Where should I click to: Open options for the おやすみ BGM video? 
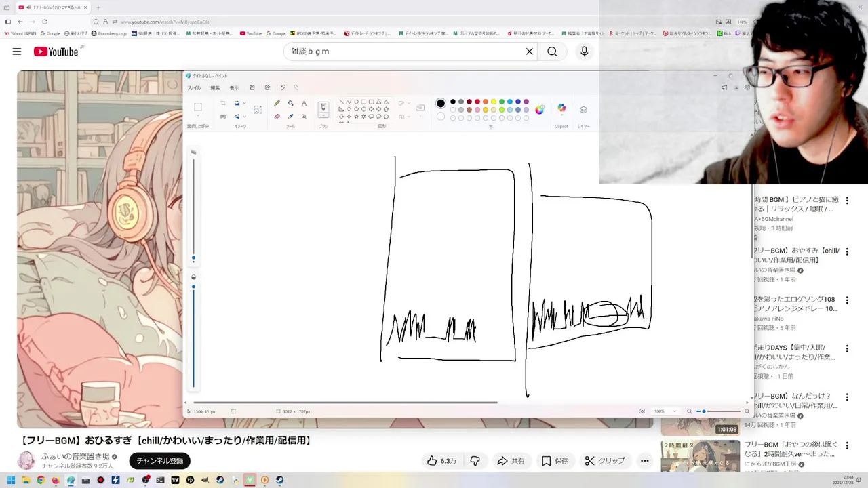[x=847, y=252]
